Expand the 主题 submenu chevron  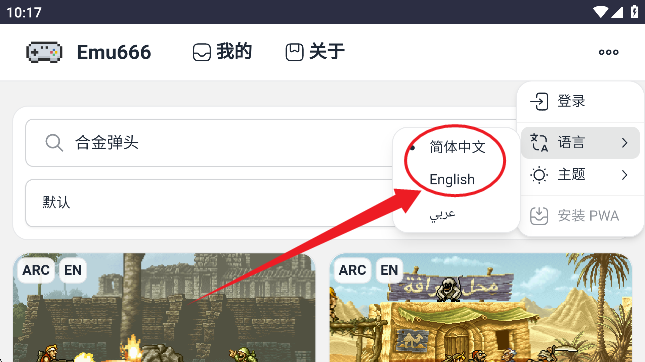tap(624, 175)
